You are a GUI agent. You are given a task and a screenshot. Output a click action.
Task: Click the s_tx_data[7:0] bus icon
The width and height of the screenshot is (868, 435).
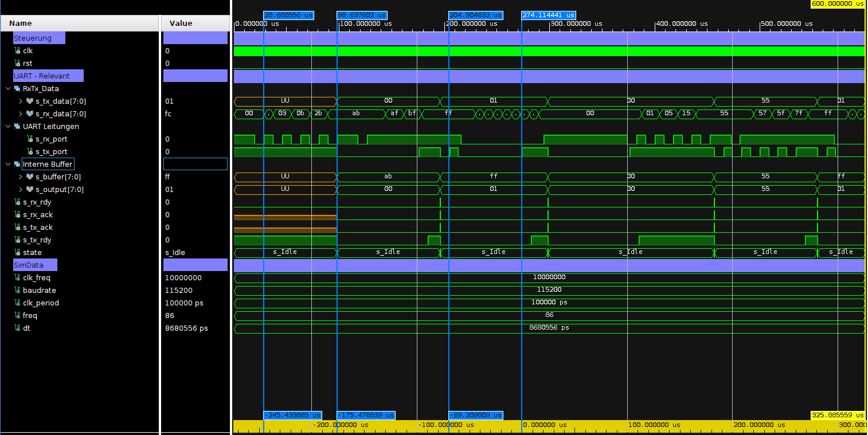click(30, 101)
